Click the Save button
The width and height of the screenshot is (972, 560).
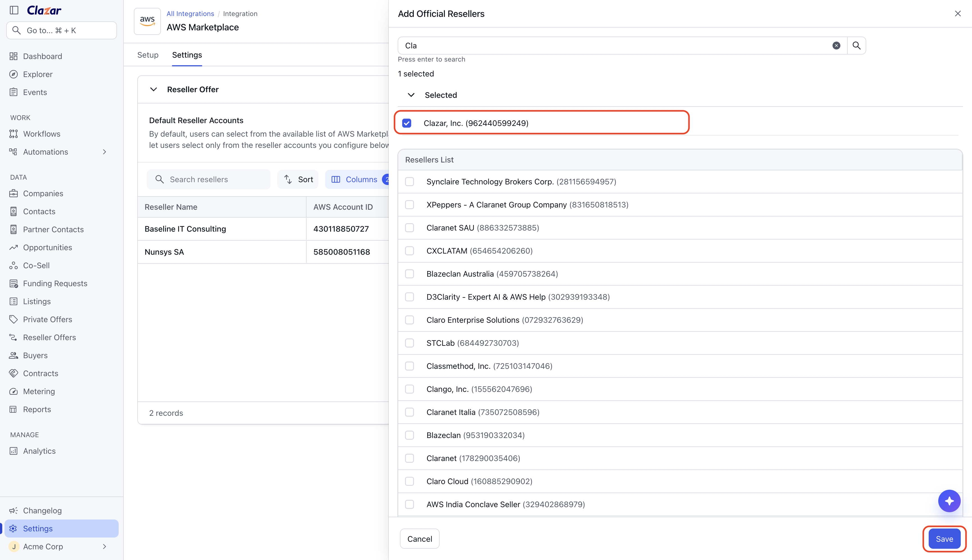point(944,539)
